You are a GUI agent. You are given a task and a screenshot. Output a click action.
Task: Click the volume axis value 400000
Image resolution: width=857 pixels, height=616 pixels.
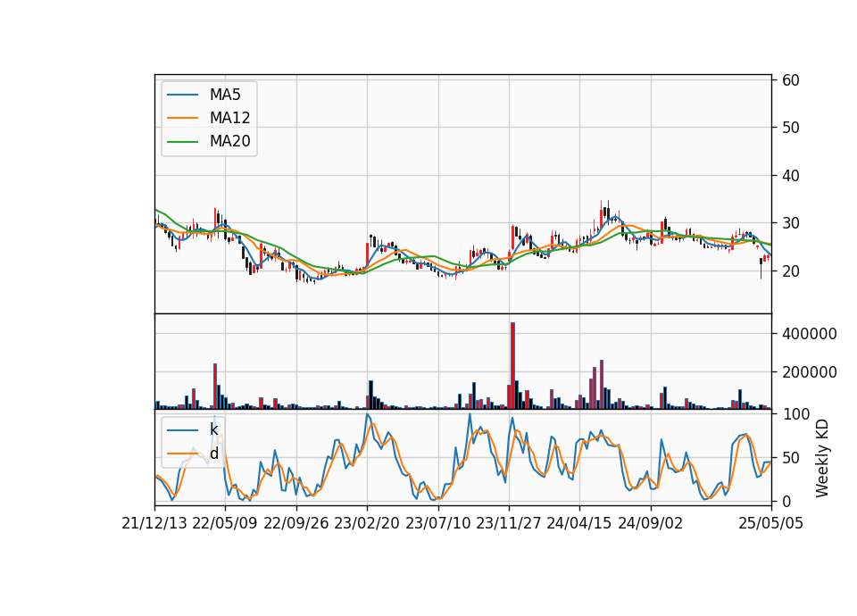point(810,334)
